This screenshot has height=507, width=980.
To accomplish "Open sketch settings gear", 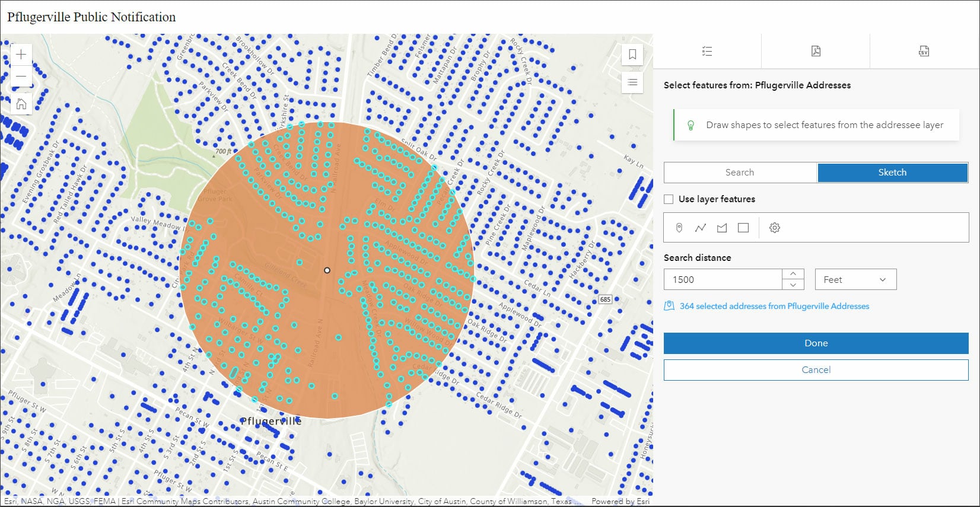I will 775,228.
